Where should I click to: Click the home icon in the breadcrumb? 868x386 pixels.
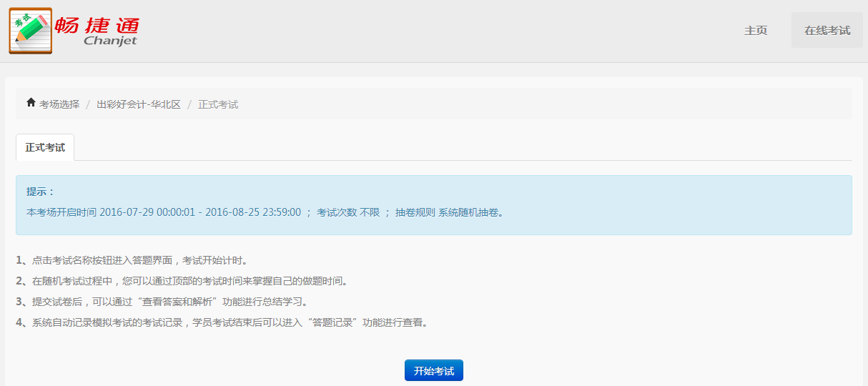[31, 104]
